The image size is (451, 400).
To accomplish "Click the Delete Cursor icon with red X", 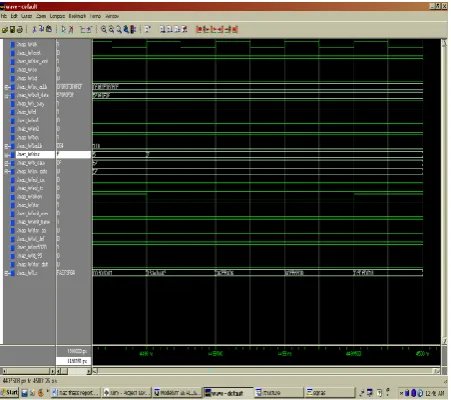I will [x=71, y=30].
